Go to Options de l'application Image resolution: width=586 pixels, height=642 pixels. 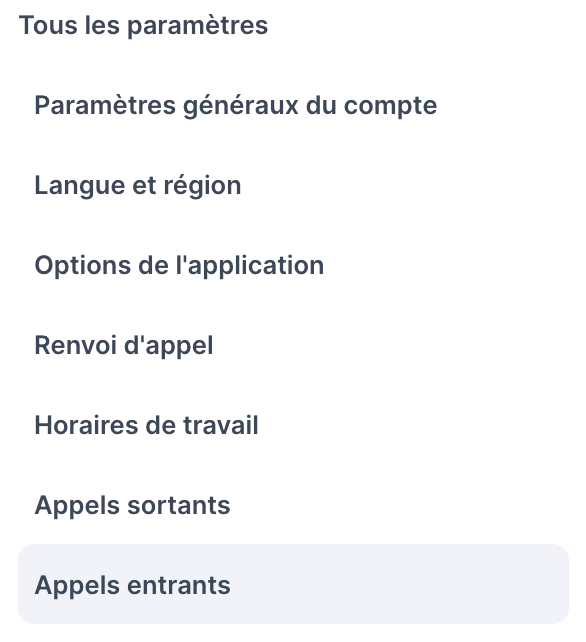pos(293,265)
